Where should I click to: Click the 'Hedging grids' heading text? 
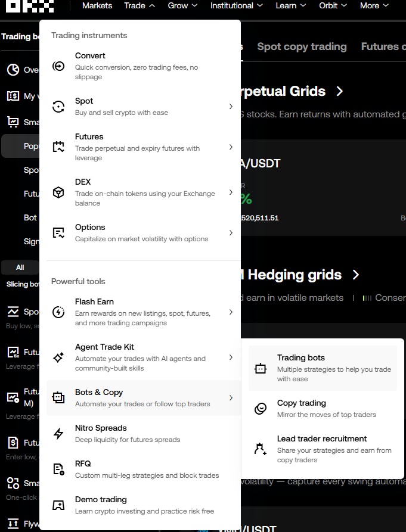pos(295,275)
